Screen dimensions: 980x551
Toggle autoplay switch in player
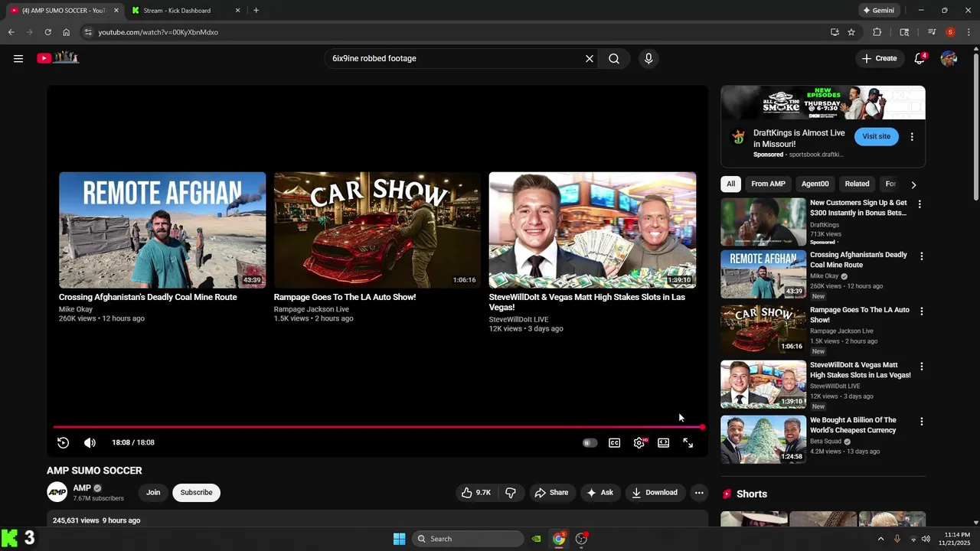(x=590, y=442)
